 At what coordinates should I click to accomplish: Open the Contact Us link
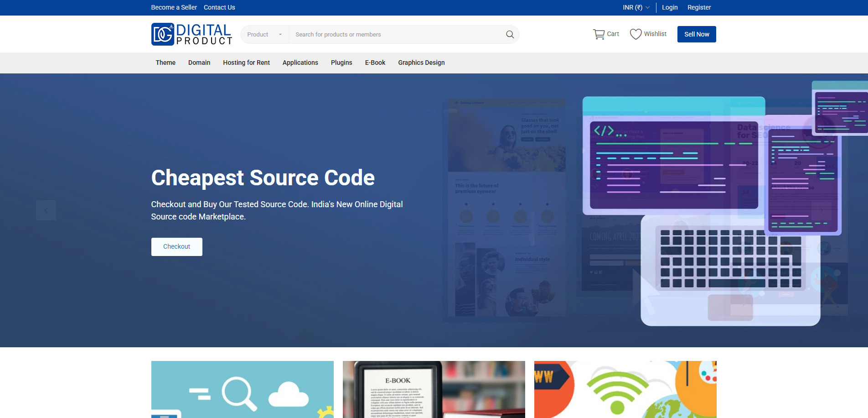(219, 7)
